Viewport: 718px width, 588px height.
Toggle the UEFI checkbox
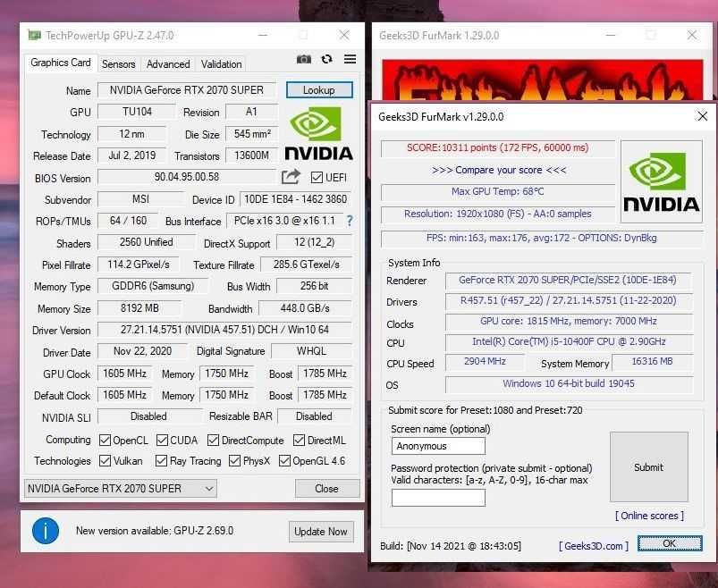click(x=317, y=177)
